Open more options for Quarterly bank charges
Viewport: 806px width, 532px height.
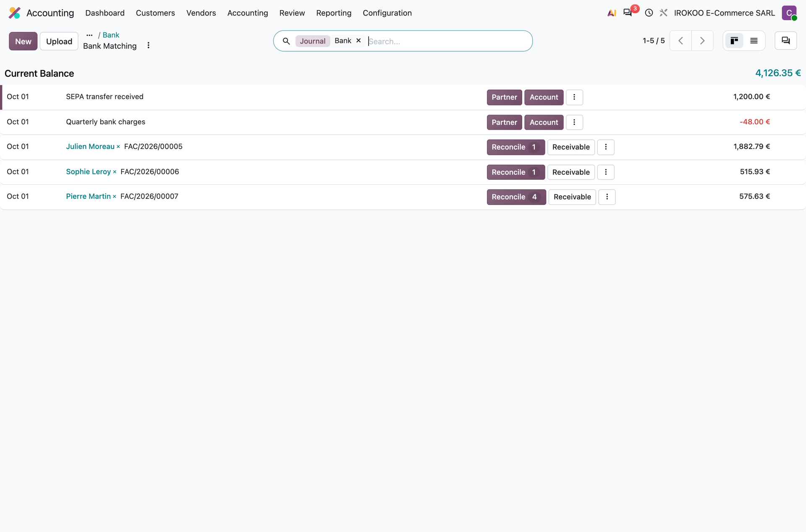tap(574, 122)
